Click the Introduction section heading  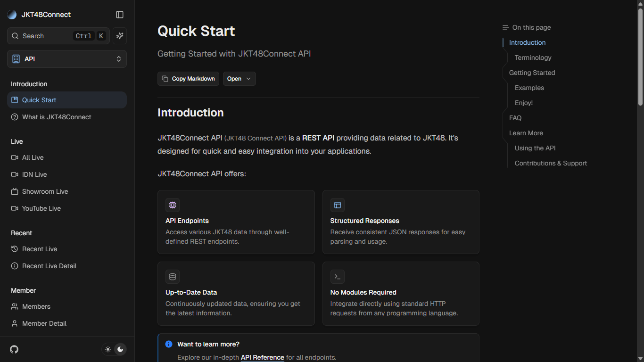[x=190, y=113]
